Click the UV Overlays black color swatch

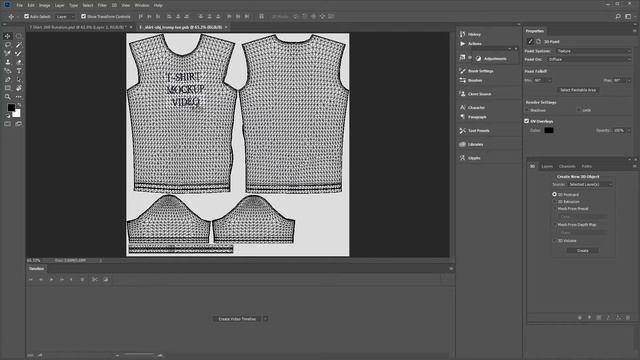(x=549, y=131)
